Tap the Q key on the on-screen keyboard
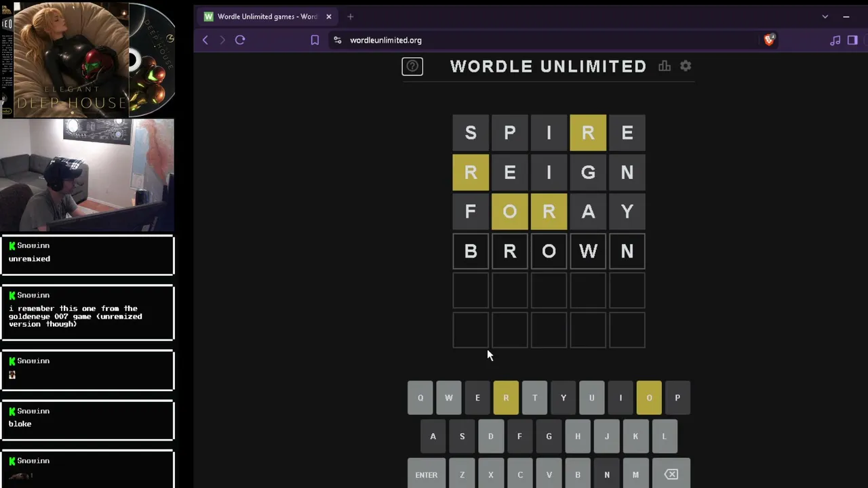 pyautogui.click(x=420, y=398)
